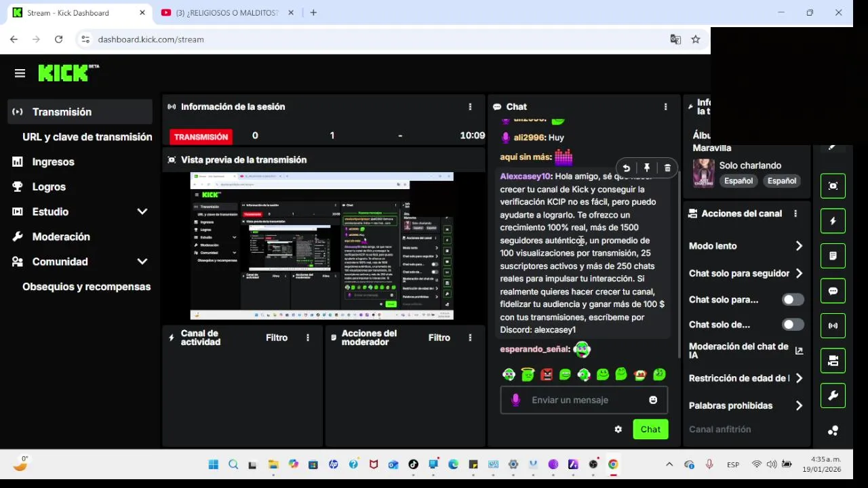Show hidden system tray icons
The width and height of the screenshot is (868, 488).
(x=669, y=464)
